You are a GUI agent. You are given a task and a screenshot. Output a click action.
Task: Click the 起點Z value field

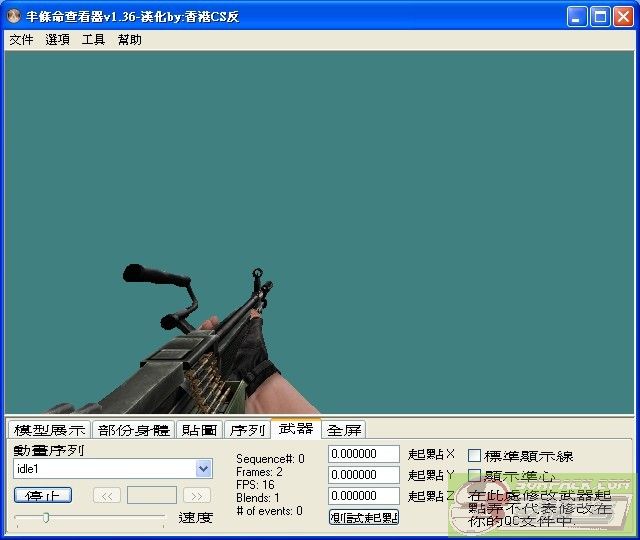tap(363, 496)
